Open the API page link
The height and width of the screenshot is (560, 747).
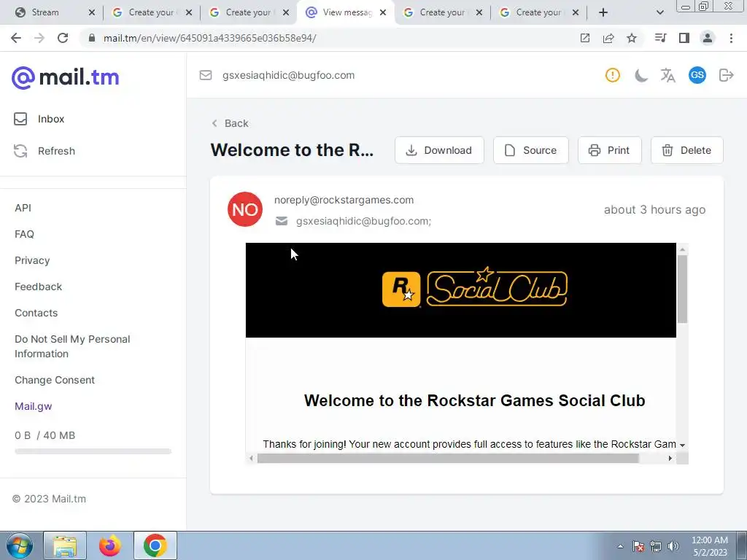pyautogui.click(x=23, y=208)
